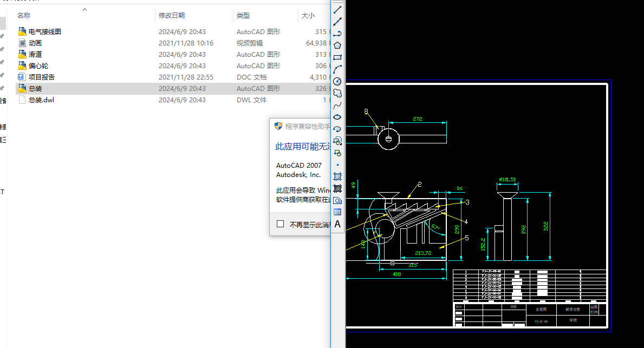The width and height of the screenshot is (644, 348).
Task: Select the Ellipse Arc tool
Action: pyautogui.click(x=337, y=129)
